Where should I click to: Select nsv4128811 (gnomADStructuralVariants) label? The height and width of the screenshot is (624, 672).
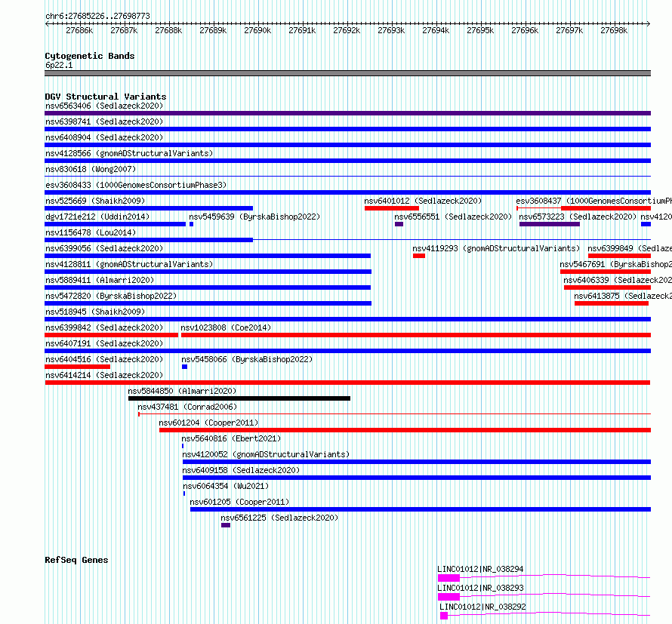pos(129,264)
